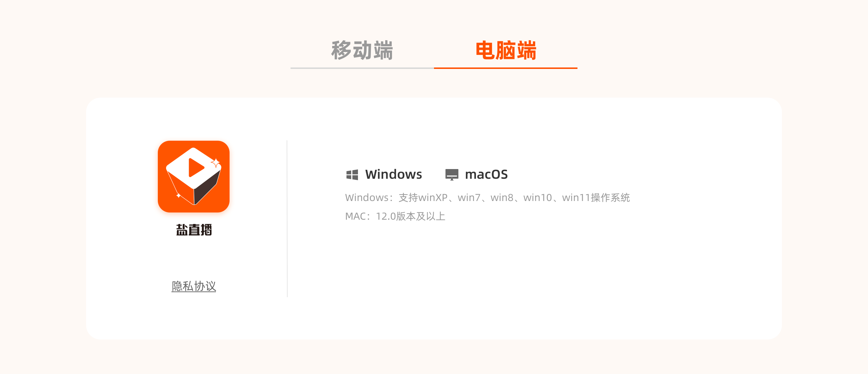The width and height of the screenshot is (868, 374).
Task: Click the gray underline beneath 移动端
Action: point(362,68)
